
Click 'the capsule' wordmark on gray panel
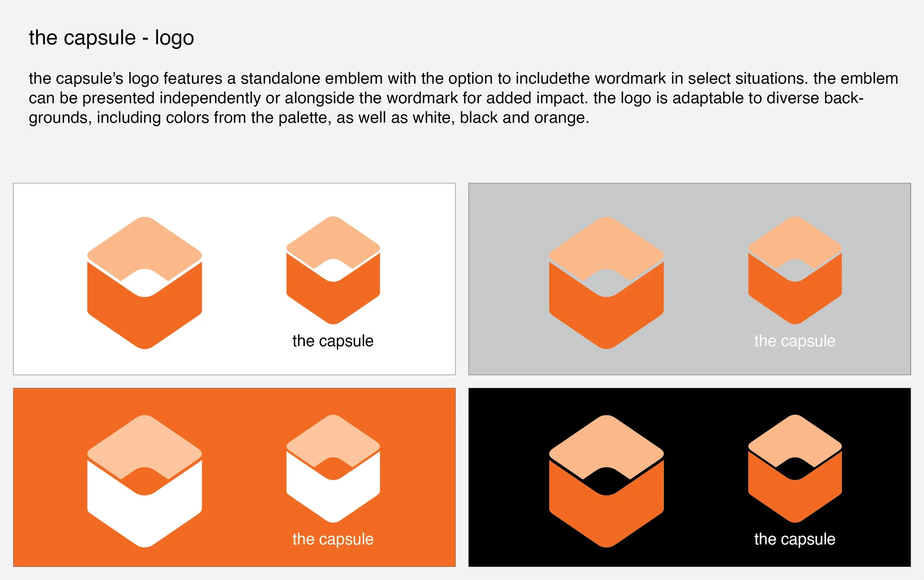pos(795,341)
